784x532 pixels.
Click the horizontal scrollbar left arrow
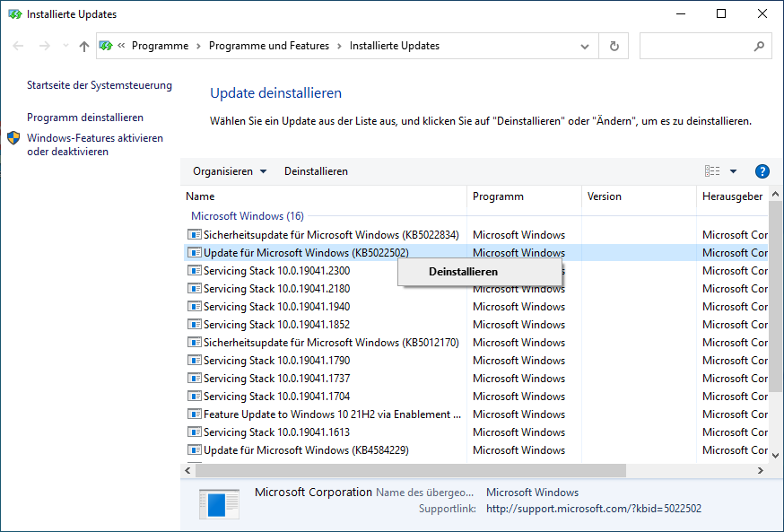(x=188, y=470)
